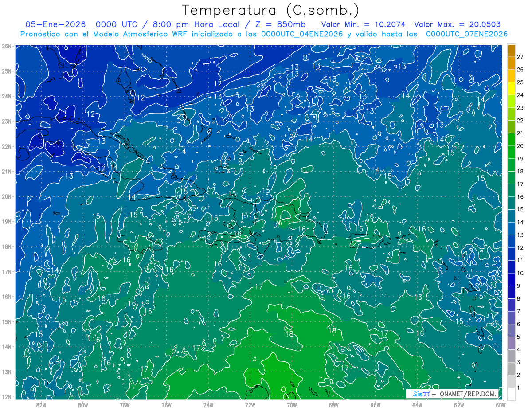Click the bright green swatch between 20 and 21
Image resolution: width=532 pixels, height=411 pixels.
(x=511, y=140)
